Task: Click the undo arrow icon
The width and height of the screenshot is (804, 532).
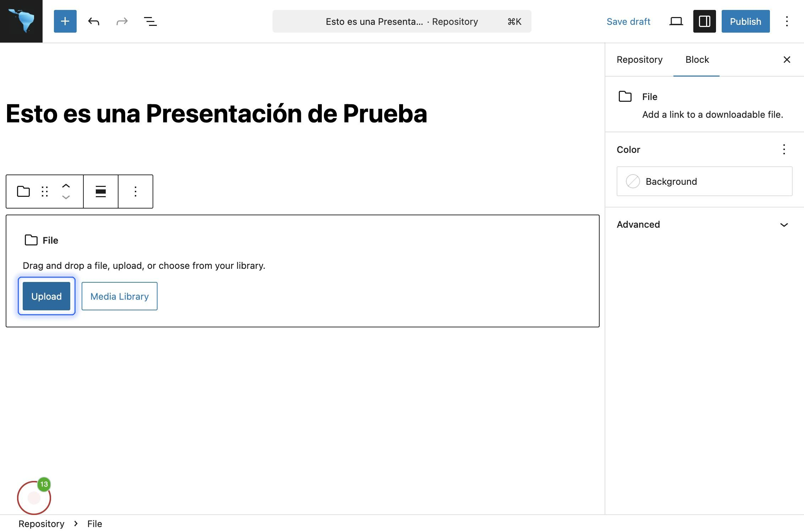Action: (x=94, y=21)
